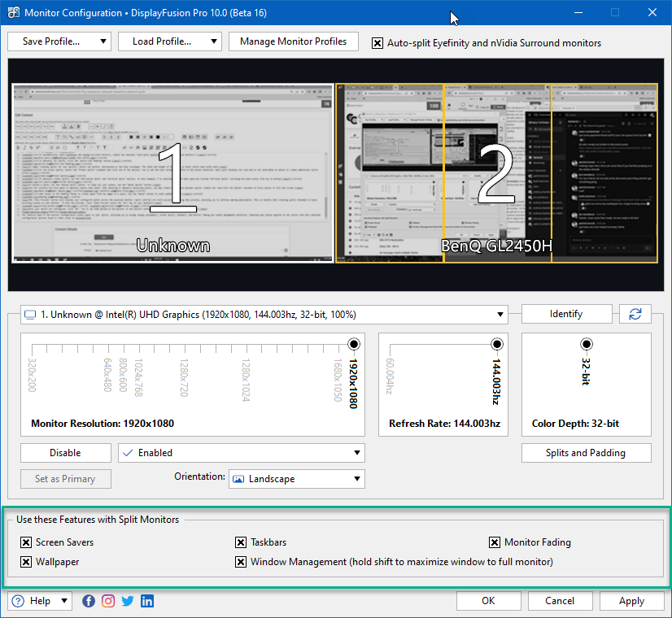
Task: Click the "Refresh Rate: 144.003hz" text
Action: click(x=444, y=424)
